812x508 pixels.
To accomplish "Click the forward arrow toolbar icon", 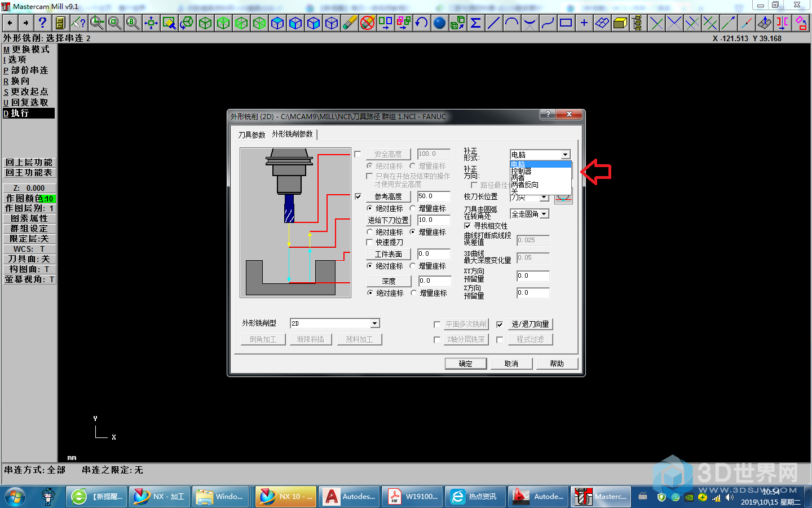I will tap(25, 23).
